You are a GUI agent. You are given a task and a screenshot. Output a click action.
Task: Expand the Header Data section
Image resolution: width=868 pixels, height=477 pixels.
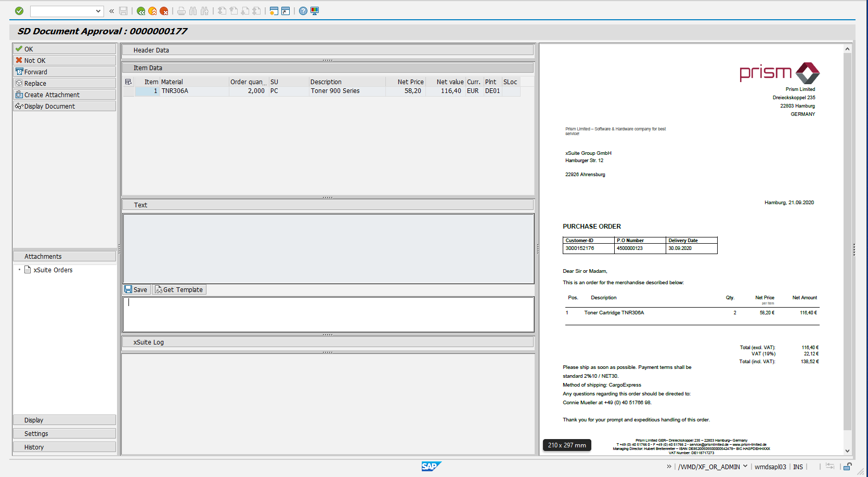pos(328,50)
